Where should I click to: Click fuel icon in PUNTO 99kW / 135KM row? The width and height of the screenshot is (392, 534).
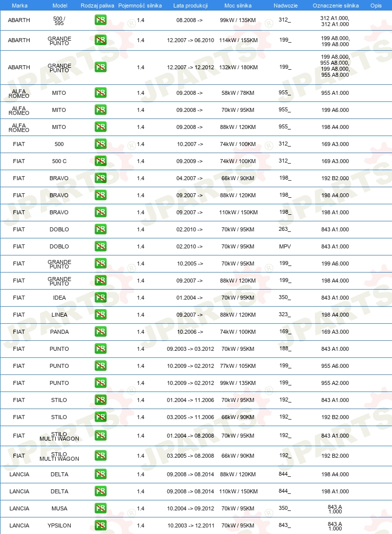click(x=100, y=383)
